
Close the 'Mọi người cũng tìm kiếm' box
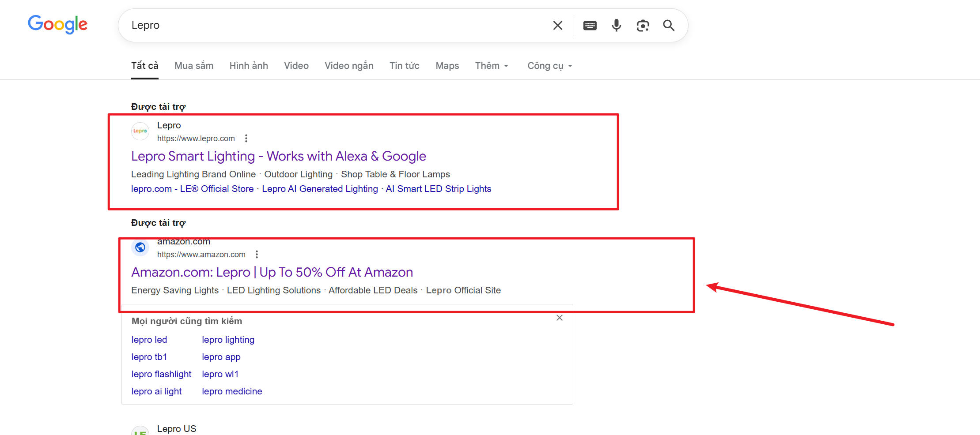pyautogui.click(x=559, y=318)
